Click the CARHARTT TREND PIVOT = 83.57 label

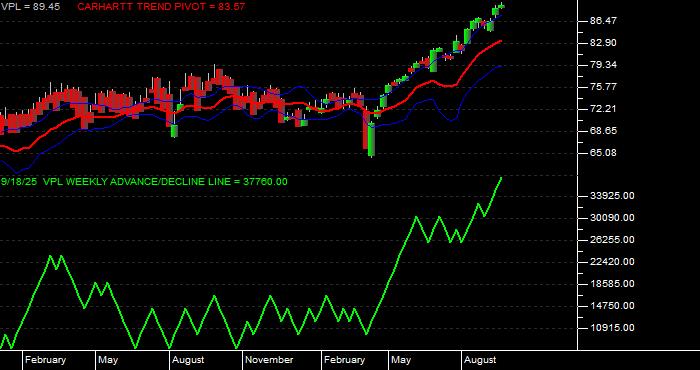(x=161, y=7)
